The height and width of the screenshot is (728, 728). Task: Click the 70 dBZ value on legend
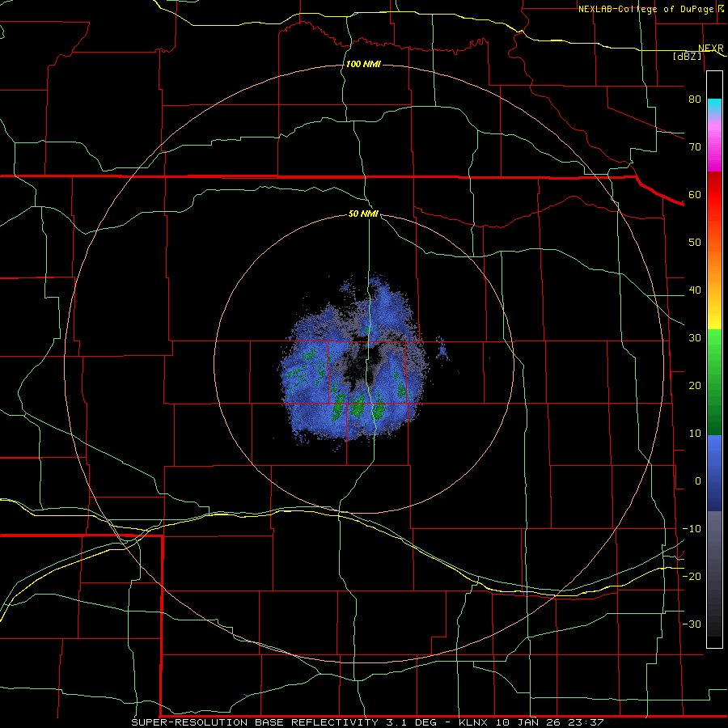click(695, 147)
